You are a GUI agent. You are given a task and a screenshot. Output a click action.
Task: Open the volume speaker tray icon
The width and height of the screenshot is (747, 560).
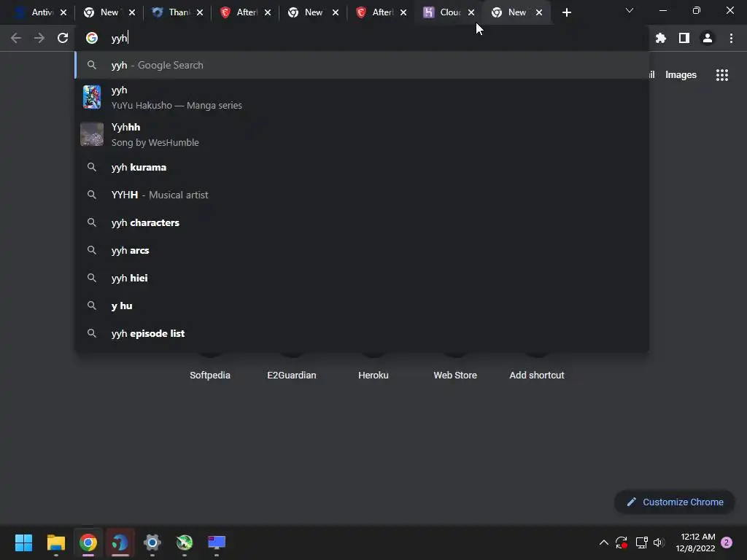coord(659,542)
